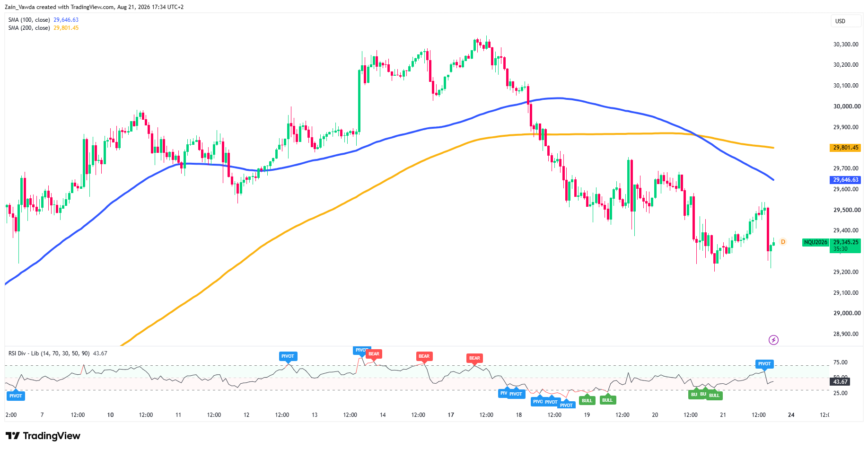
Task: Open the TradingView logo at bottom left
Action: 43,436
